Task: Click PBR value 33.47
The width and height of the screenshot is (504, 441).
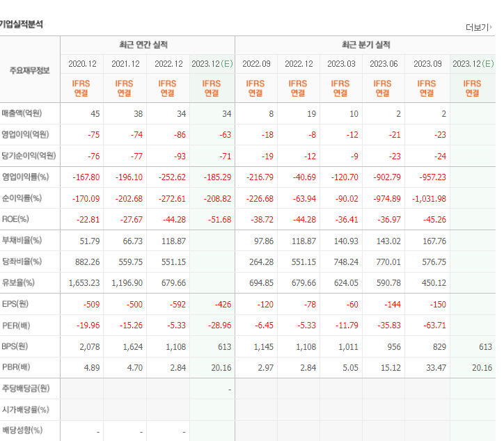Action: 436,368
